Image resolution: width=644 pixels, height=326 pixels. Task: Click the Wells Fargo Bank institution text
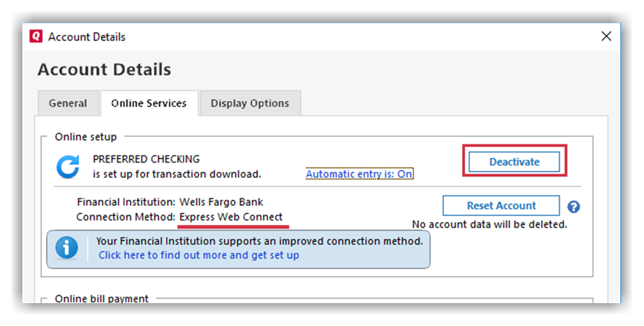coord(222,202)
